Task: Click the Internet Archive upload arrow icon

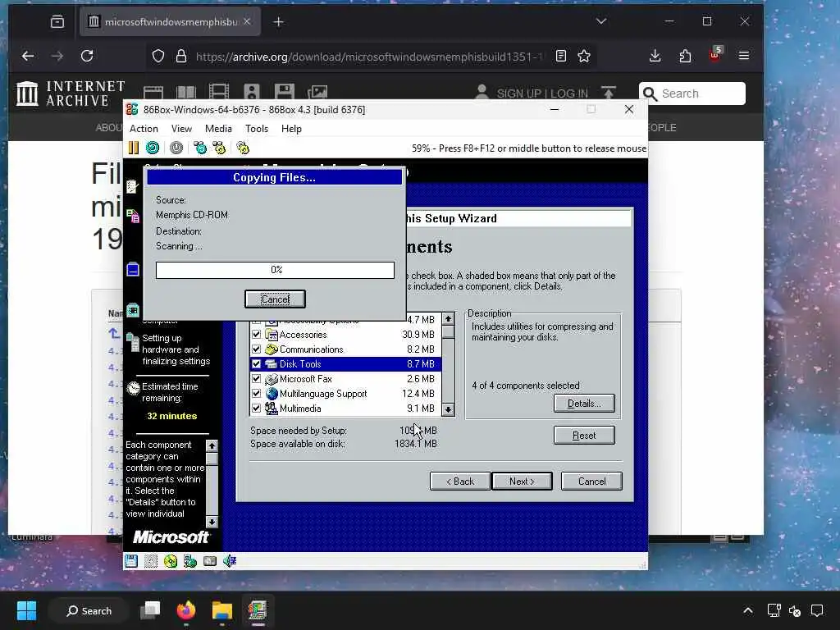Action: [609, 93]
